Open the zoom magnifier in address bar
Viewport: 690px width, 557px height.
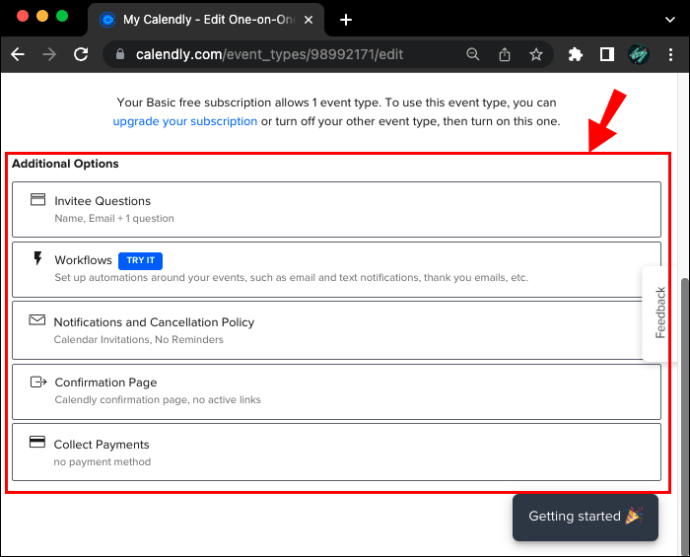(x=473, y=54)
